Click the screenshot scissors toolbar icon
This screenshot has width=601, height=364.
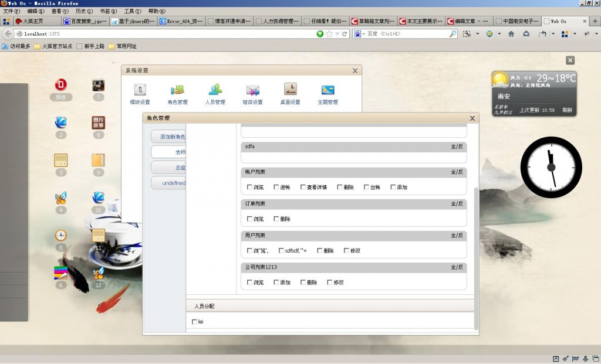467,33
